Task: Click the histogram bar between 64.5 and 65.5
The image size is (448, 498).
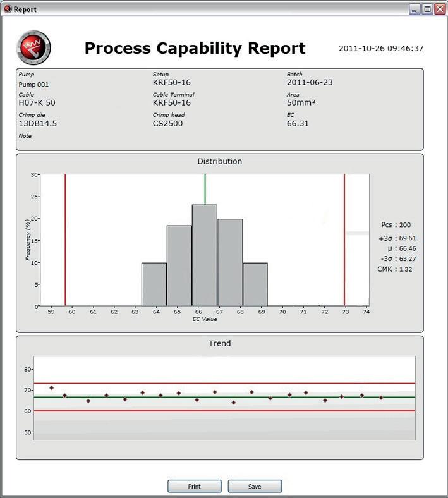Action: click(179, 265)
